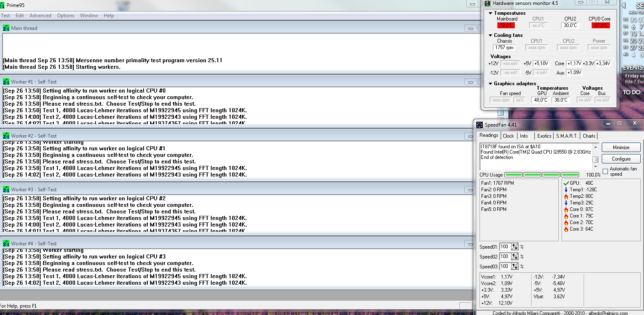644x315 pixels.
Task: Click the flame icon beside Temp2
Action: pos(566,196)
